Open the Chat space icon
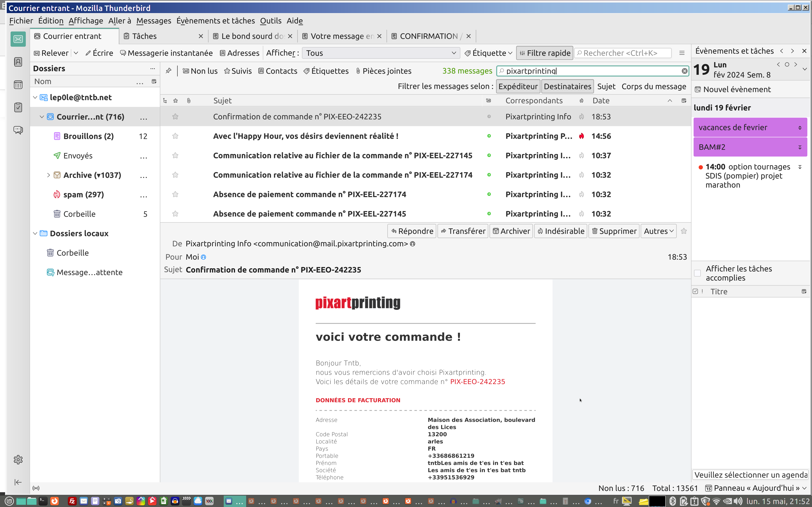This screenshot has width=812, height=507. 18,130
